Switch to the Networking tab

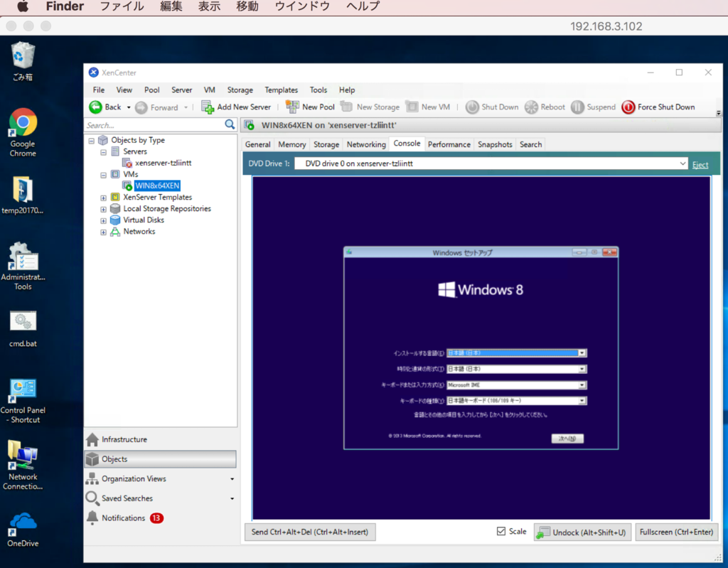coord(366,144)
